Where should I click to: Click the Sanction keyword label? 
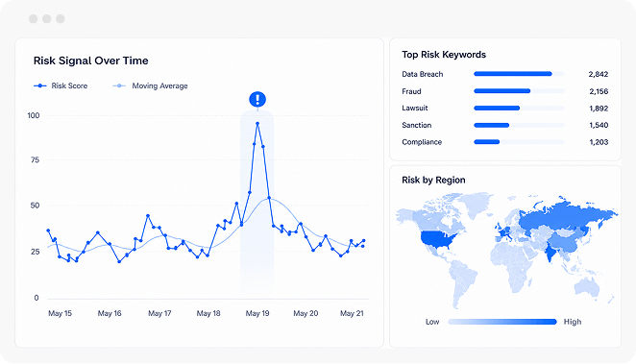tap(417, 125)
